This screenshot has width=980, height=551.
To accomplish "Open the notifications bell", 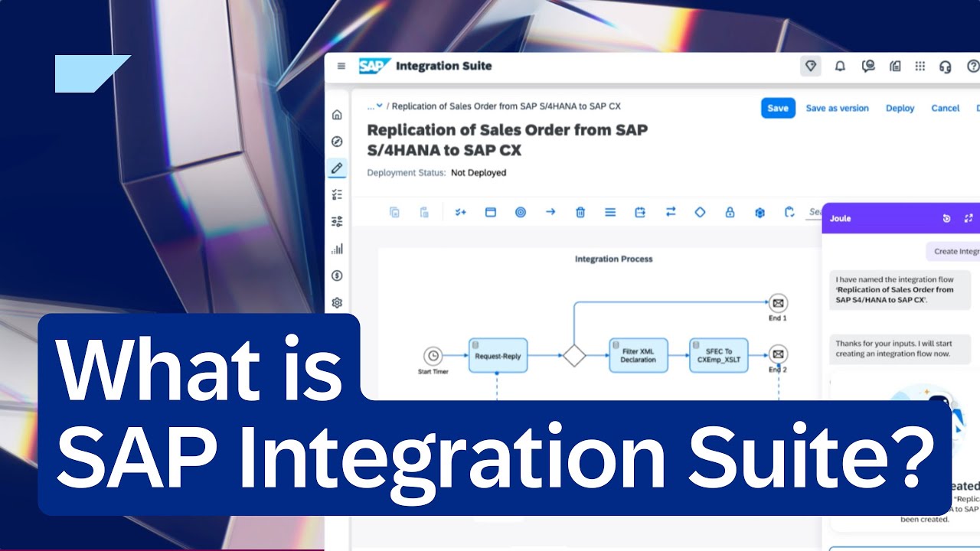I will 840,67.
